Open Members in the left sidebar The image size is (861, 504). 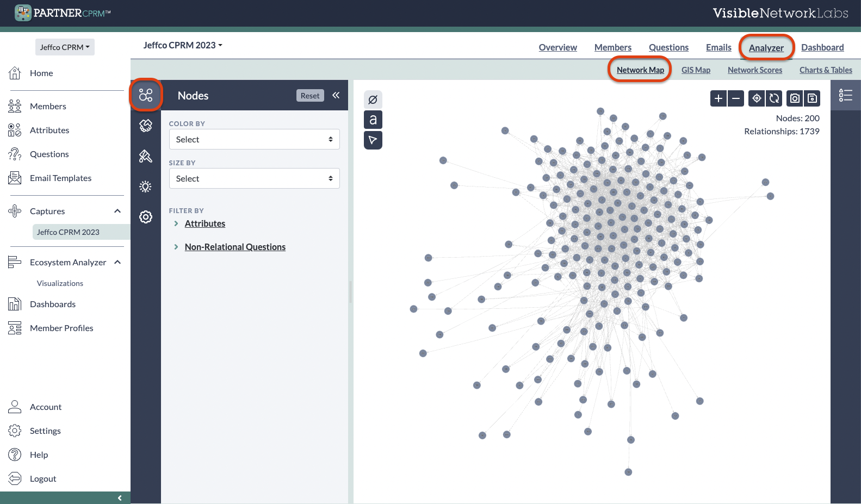click(48, 106)
